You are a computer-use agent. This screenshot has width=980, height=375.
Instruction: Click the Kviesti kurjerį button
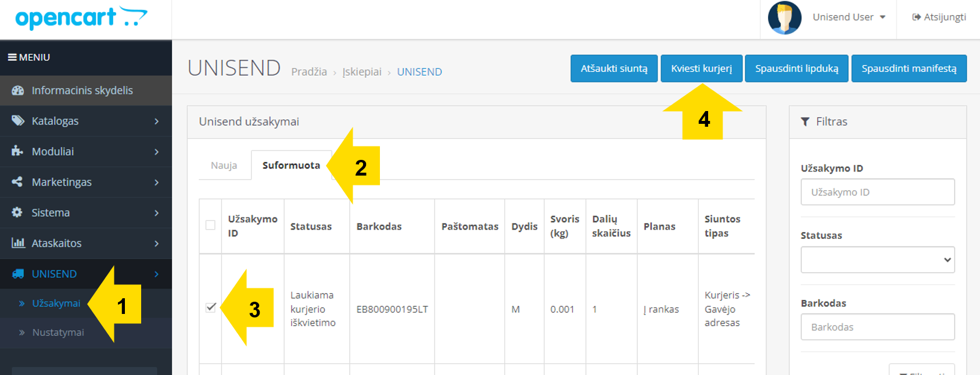[x=702, y=69]
